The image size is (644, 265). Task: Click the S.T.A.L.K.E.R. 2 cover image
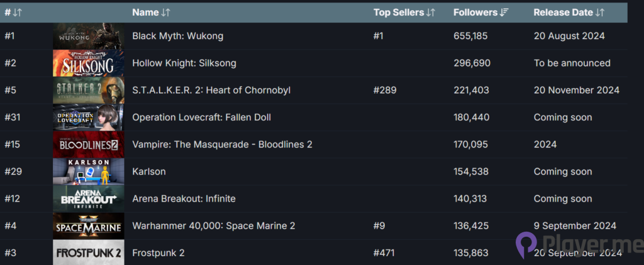(x=88, y=90)
